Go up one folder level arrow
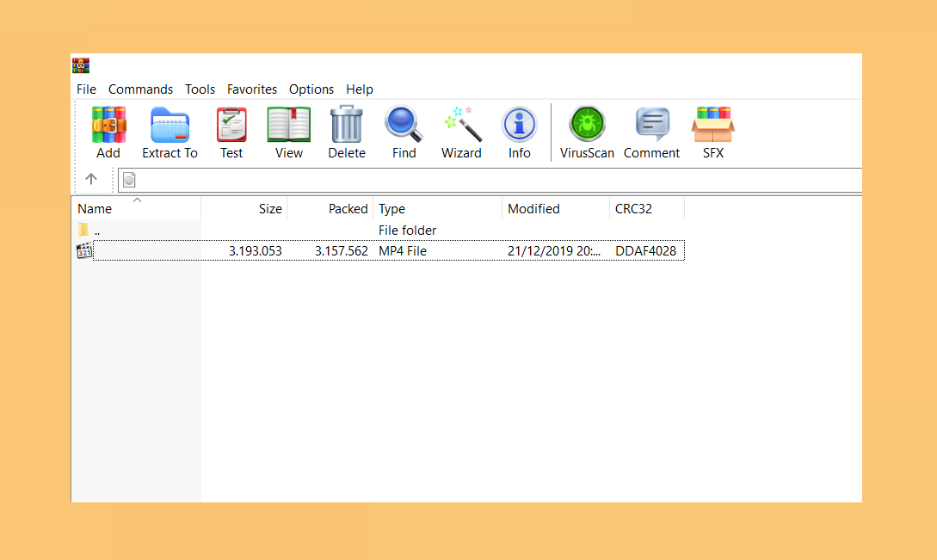 [91, 179]
